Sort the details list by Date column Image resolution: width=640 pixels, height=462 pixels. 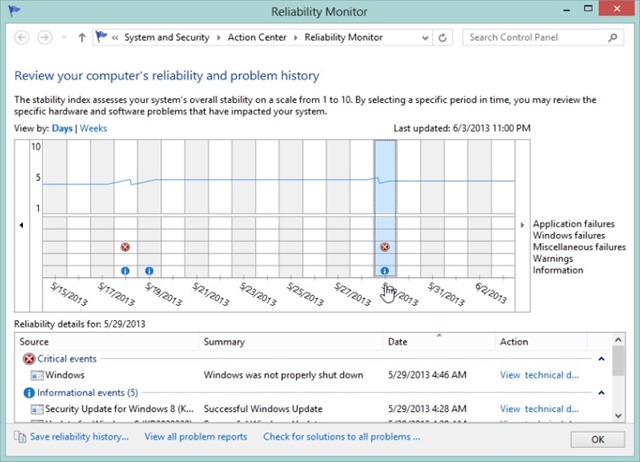tap(438, 342)
